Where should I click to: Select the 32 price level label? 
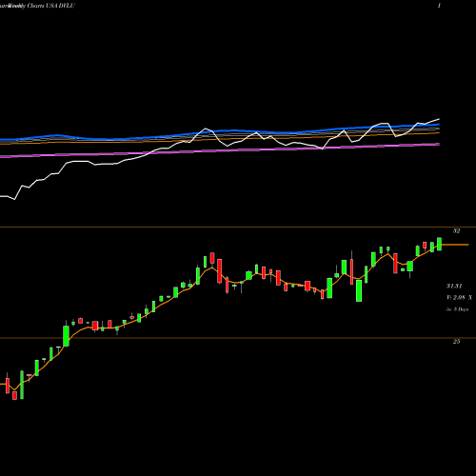click(456, 231)
